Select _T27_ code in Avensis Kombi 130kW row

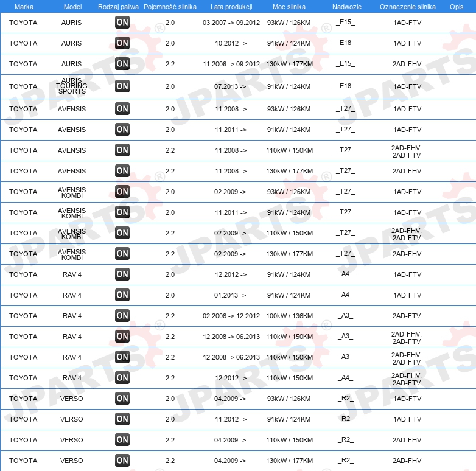point(346,253)
